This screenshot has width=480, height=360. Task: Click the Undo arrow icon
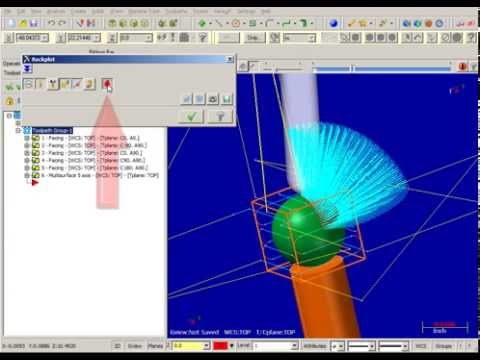click(x=51, y=23)
